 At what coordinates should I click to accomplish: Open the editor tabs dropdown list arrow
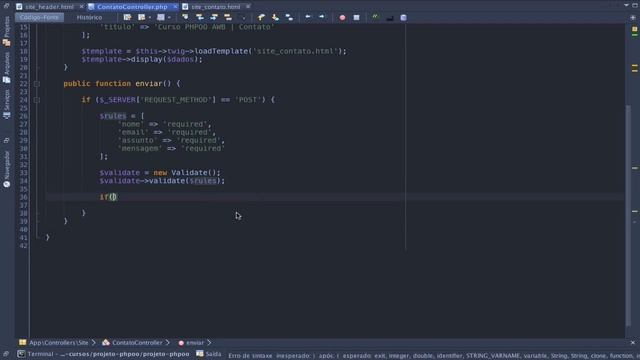pos(627,5)
